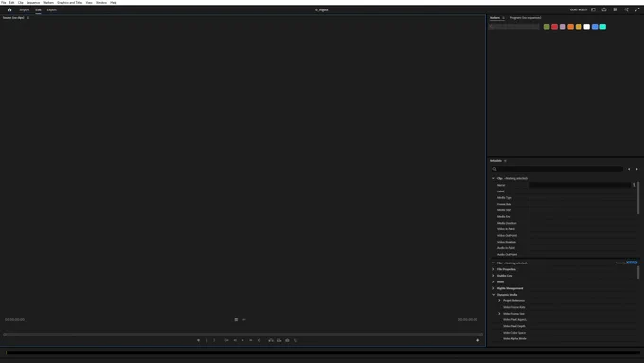Click the Markers search field

click(514, 27)
